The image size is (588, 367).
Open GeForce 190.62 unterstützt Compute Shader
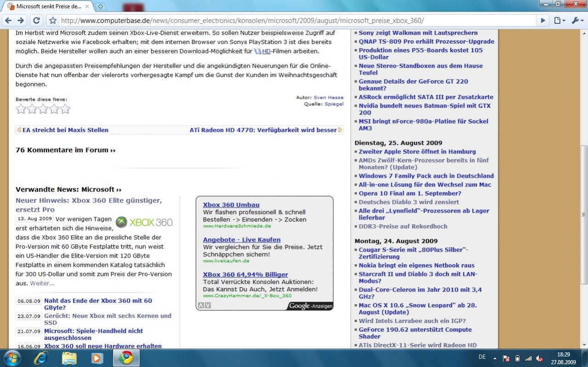pyautogui.click(x=415, y=333)
